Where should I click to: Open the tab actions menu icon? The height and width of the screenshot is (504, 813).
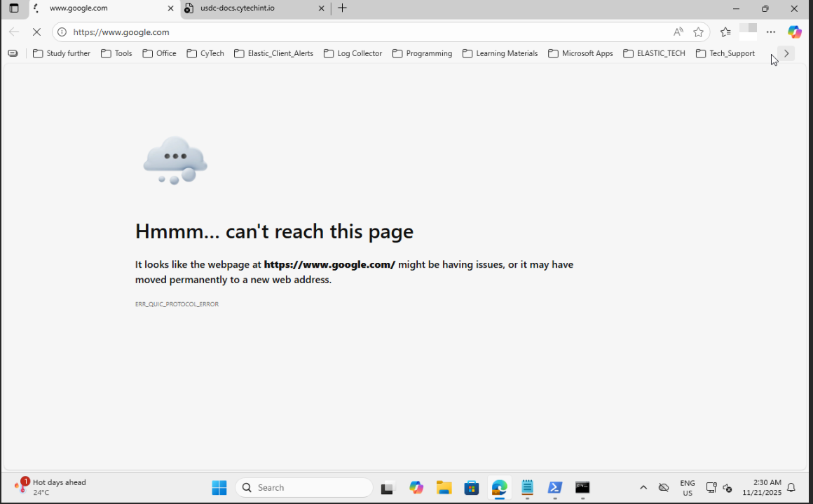pos(14,8)
